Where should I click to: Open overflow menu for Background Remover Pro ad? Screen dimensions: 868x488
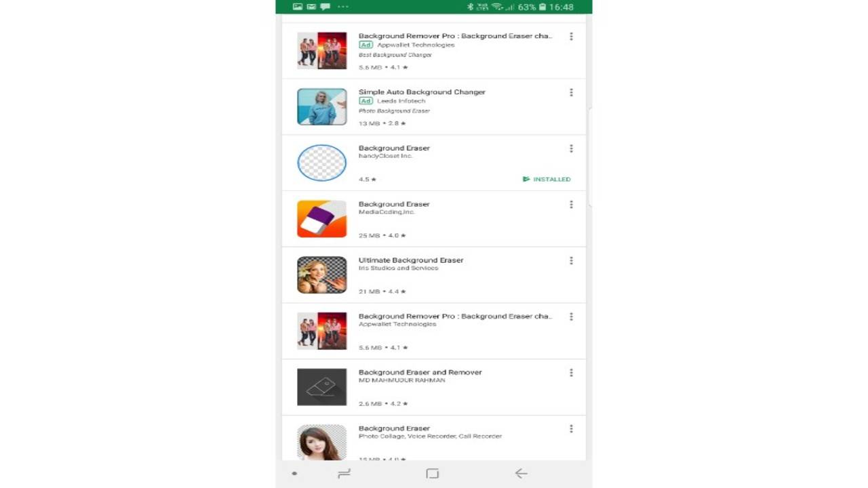571,37
